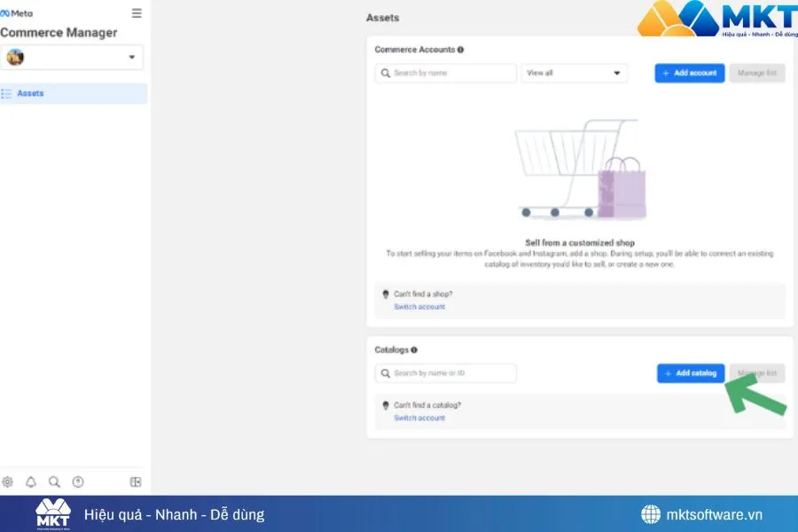Open Help via the question mark icon
This screenshot has width=798, height=532.
[78, 481]
